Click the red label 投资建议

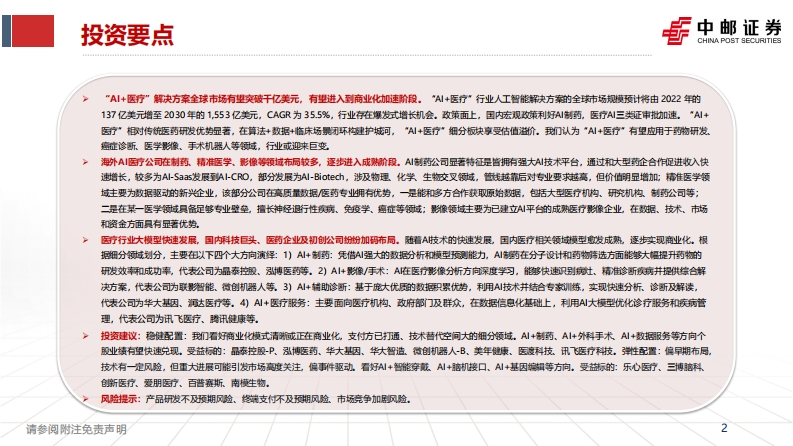click(x=120, y=336)
